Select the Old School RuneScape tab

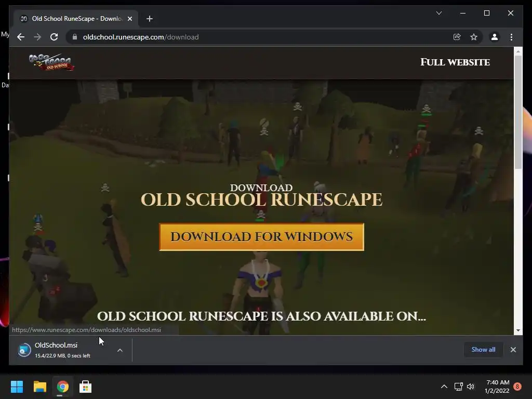click(76, 19)
